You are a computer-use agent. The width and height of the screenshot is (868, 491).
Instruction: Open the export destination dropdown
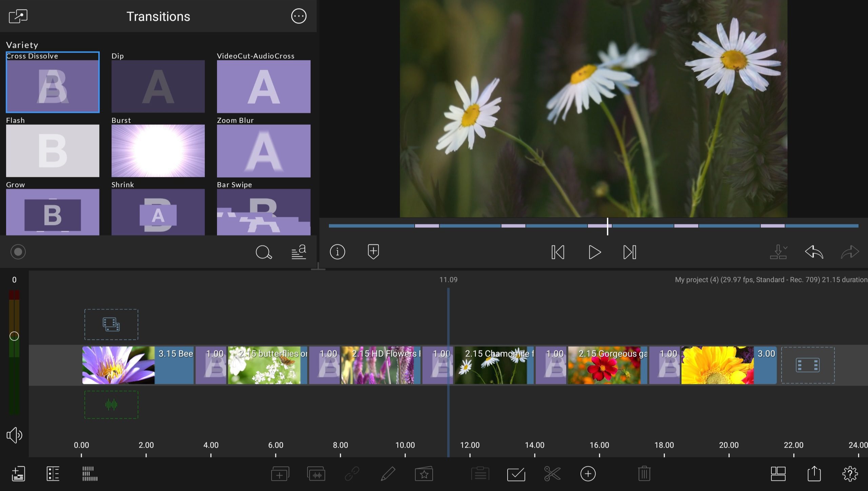[x=778, y=252]
